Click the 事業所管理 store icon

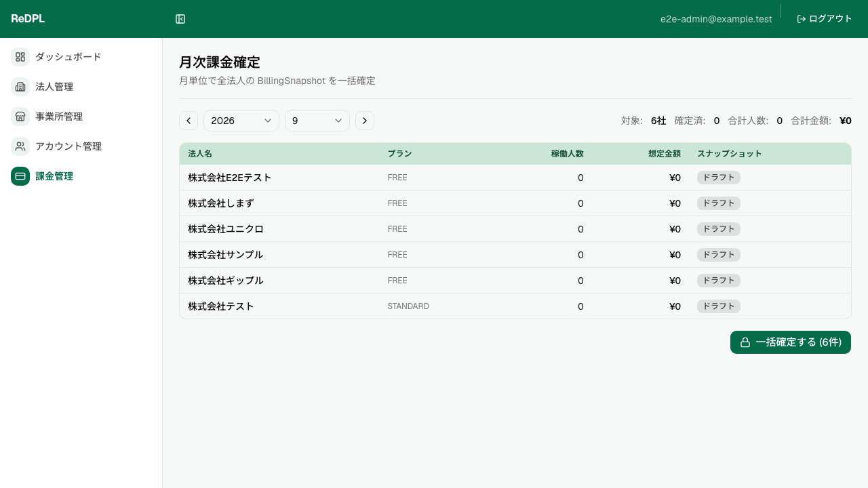point(20,117)
